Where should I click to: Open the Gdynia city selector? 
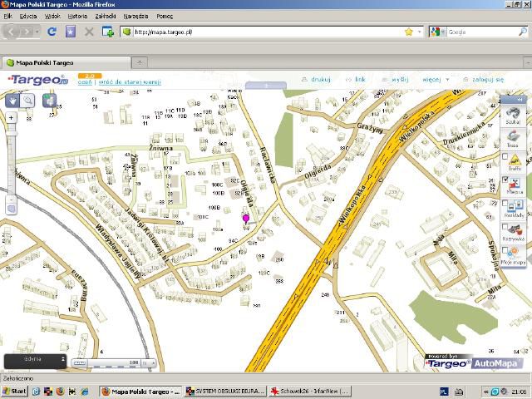(35, 361)
